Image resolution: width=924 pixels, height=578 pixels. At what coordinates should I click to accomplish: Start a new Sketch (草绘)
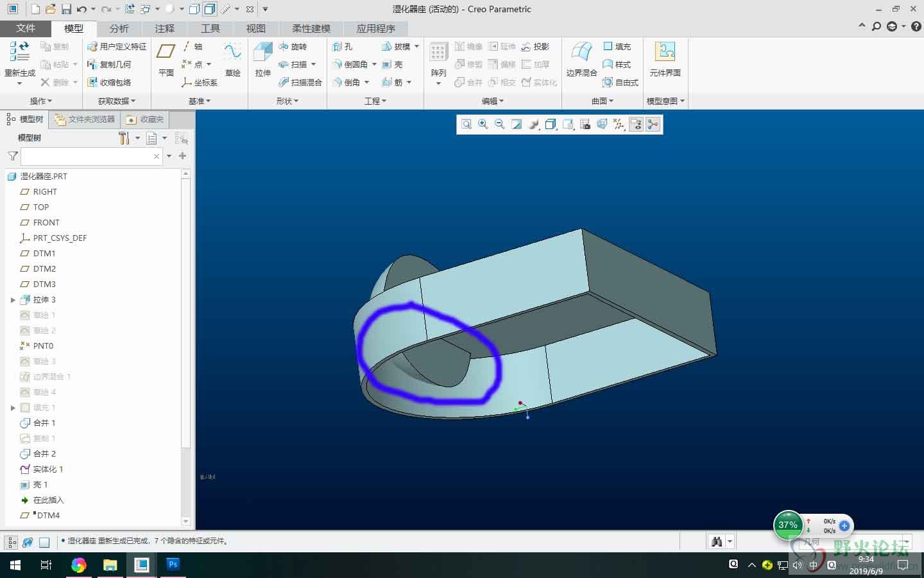coord(232,59)
